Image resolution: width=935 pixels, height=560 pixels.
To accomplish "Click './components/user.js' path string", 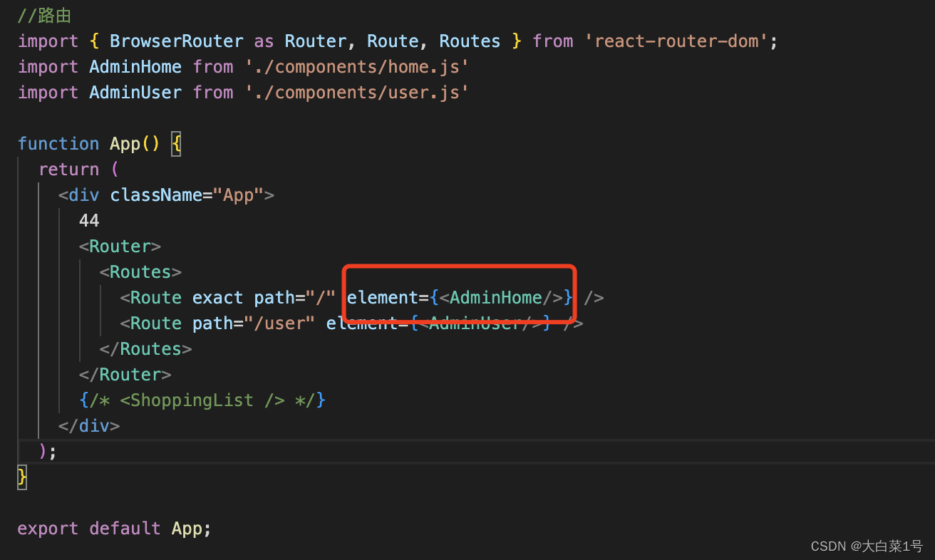I will (357, 92).
